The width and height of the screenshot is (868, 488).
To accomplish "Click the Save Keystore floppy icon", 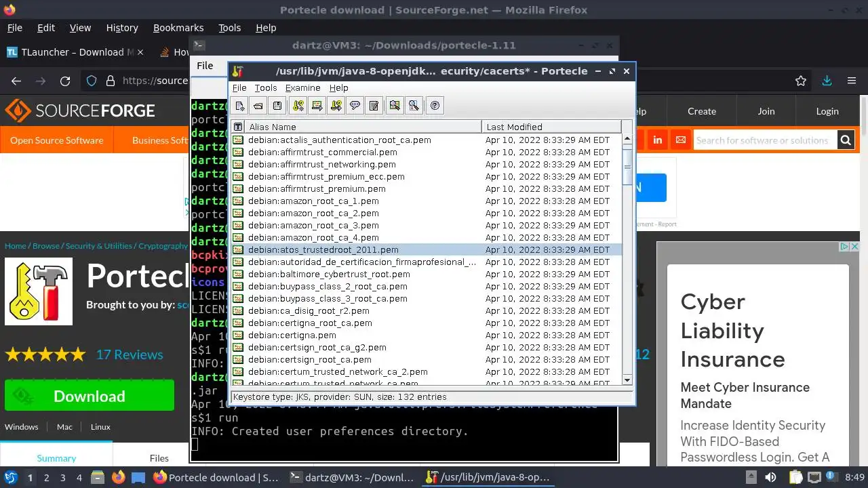I will click(277, 106).
